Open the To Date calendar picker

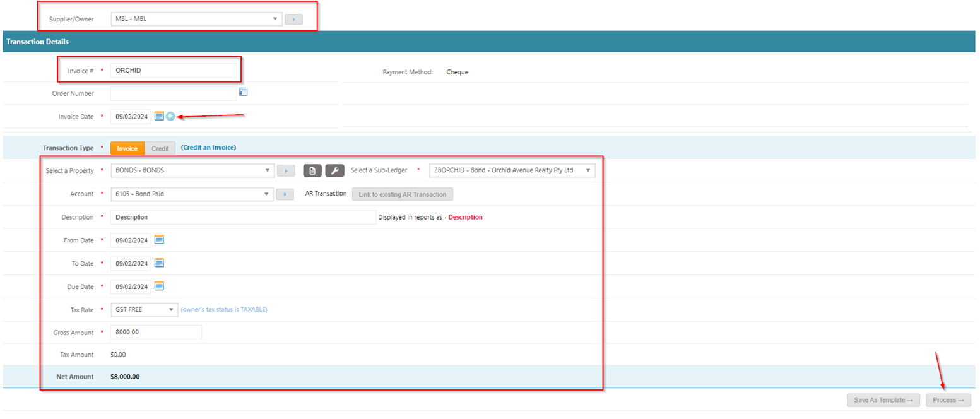159,263
